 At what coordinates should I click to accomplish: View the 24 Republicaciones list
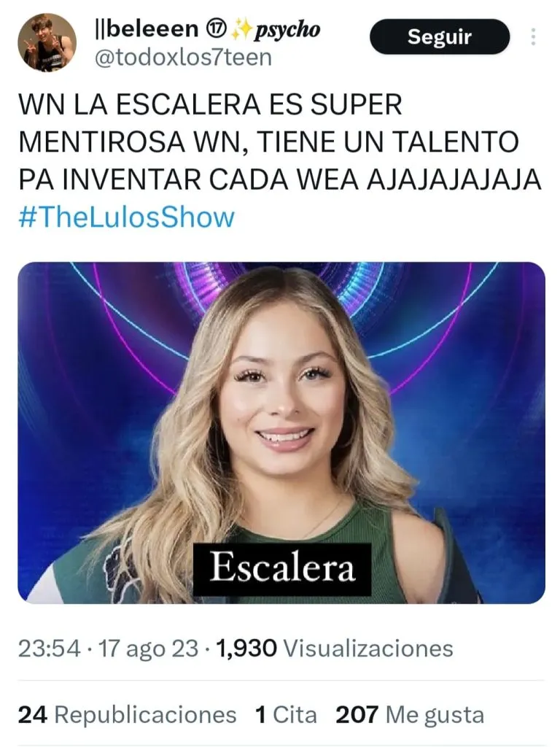pos(127,715)
